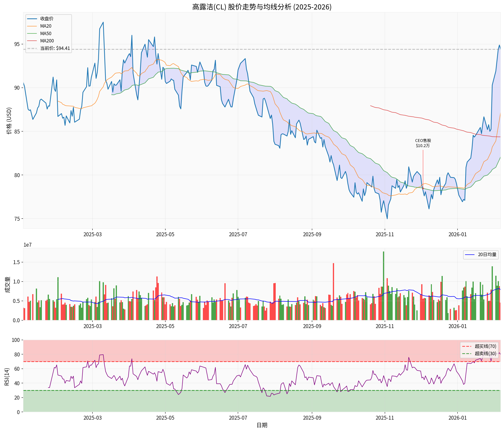Click the 2025-07 tick on price chart
The image size is (504, 432).
coord(238,234)
